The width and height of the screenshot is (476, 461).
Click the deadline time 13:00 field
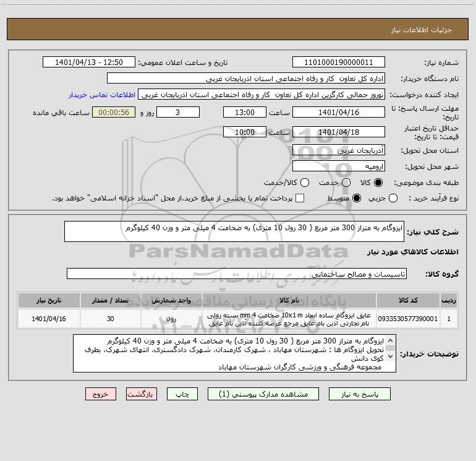(x=245, y=112)
